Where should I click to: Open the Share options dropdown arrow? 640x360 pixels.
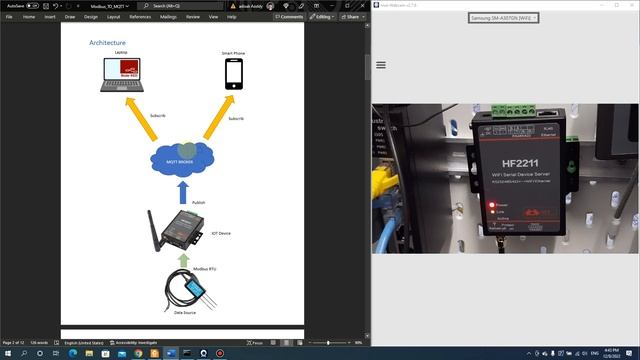363,17
